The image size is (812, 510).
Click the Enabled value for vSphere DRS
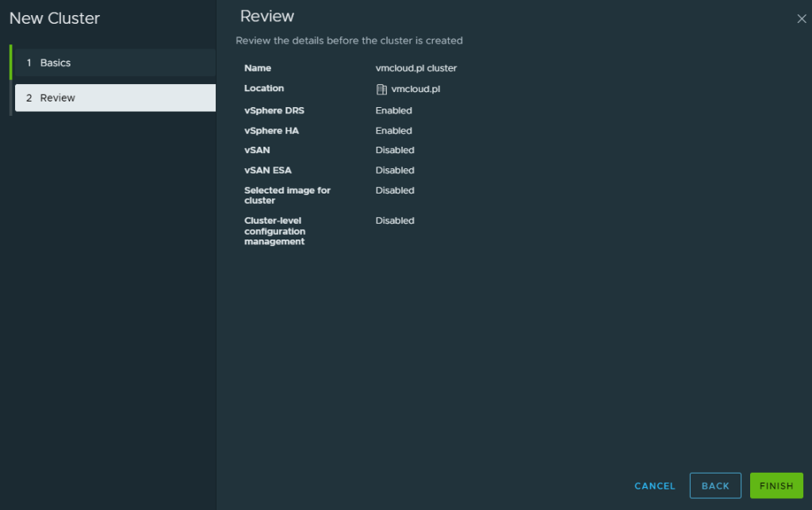point(393,110)
